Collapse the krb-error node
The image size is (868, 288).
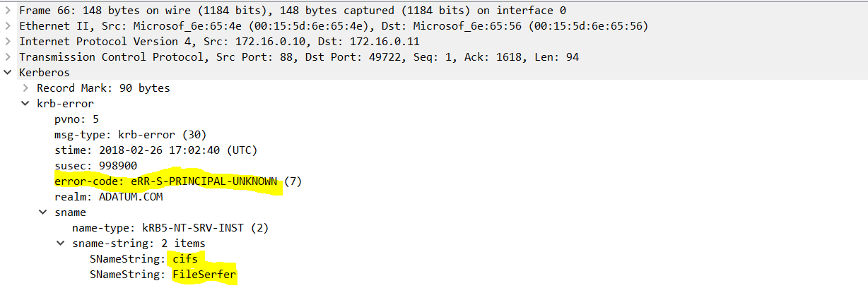pos(25,103)
